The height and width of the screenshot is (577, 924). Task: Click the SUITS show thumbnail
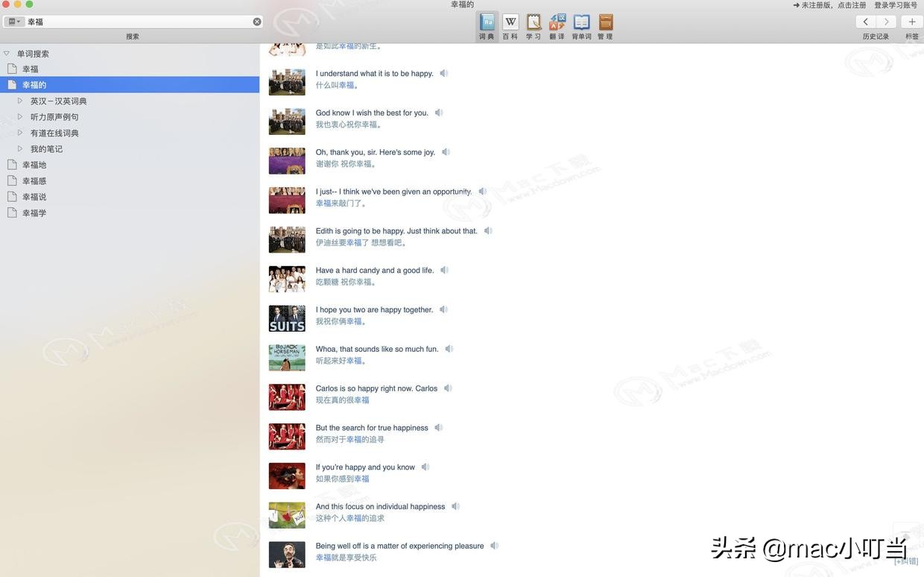point(287,318)
